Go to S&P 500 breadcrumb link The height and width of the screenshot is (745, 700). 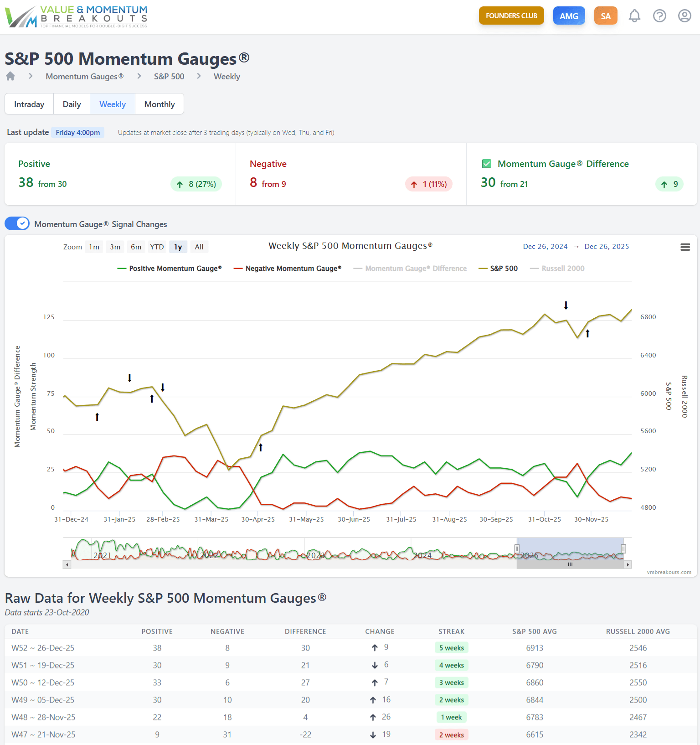(x=169, y=77)
